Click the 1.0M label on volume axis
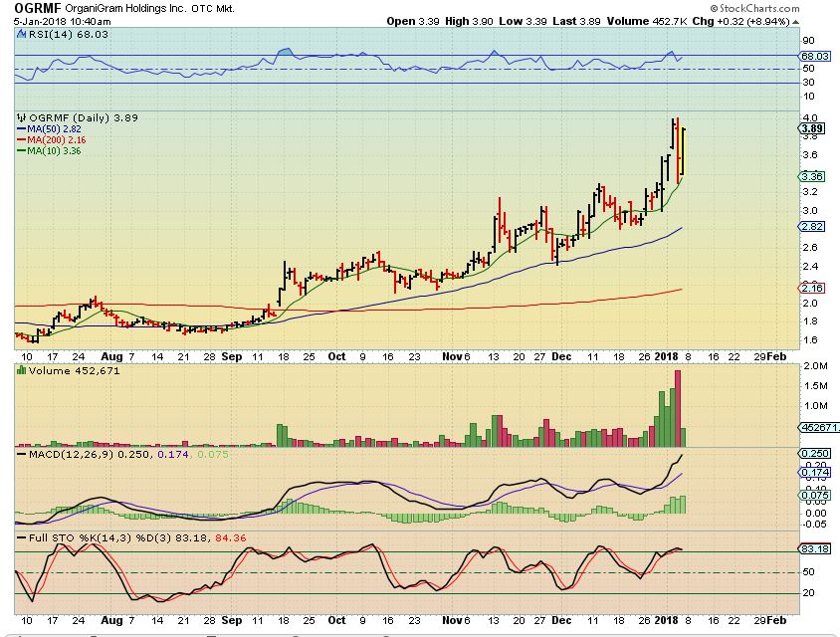This screenshot has height=637, width=840. 814,406
